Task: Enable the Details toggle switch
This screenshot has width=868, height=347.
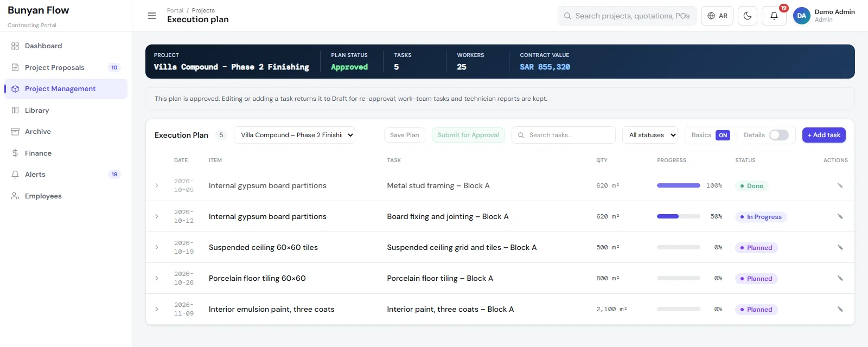Action: tap(779, 135)
